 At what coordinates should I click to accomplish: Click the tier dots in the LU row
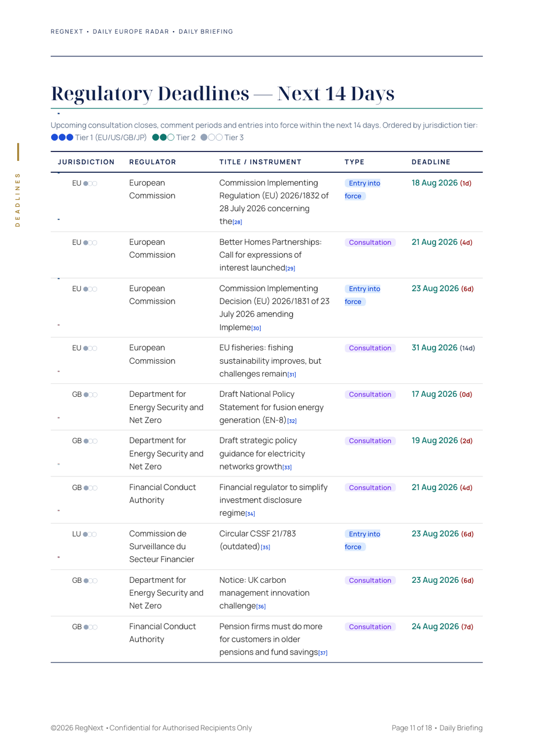90,534
